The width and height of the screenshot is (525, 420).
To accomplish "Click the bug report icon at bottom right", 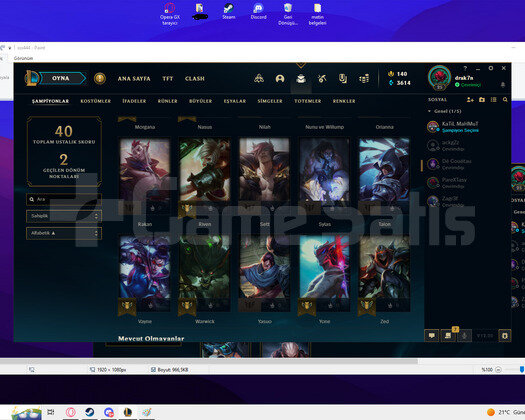I will pos(505,335).
